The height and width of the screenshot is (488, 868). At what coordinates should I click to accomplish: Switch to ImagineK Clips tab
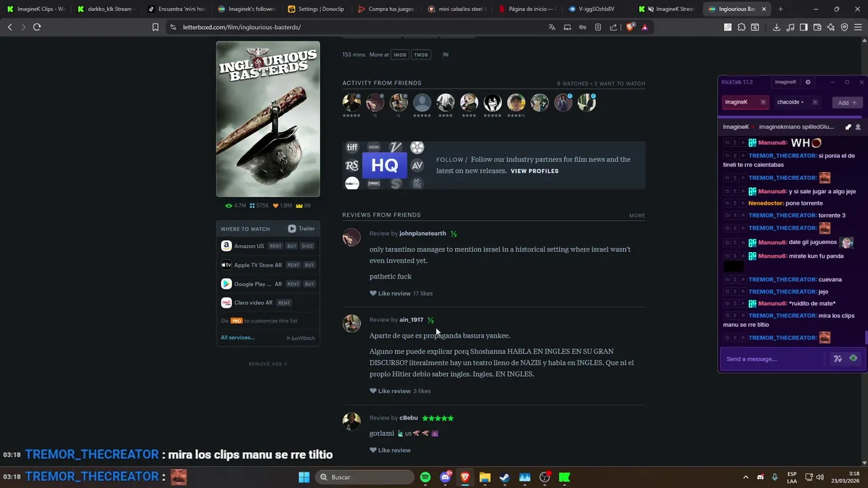(x=35, y=9)
